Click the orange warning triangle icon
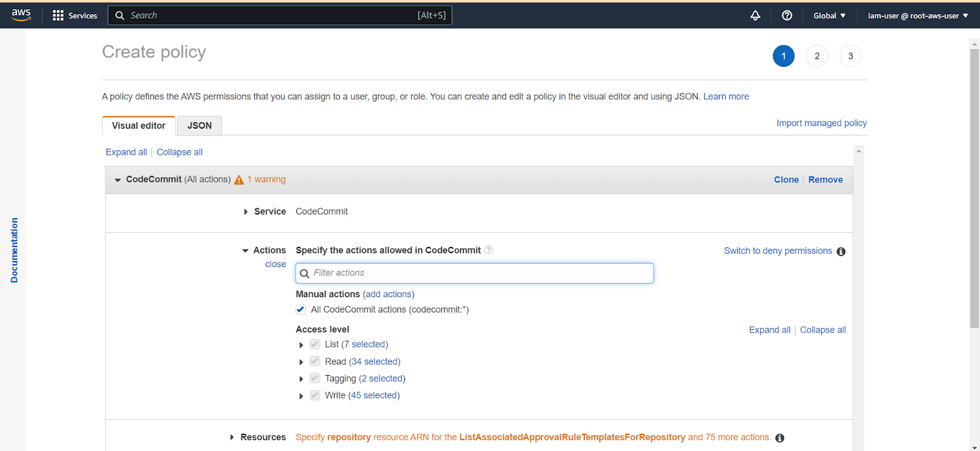 pyautogui.click(x=239, y=180)
